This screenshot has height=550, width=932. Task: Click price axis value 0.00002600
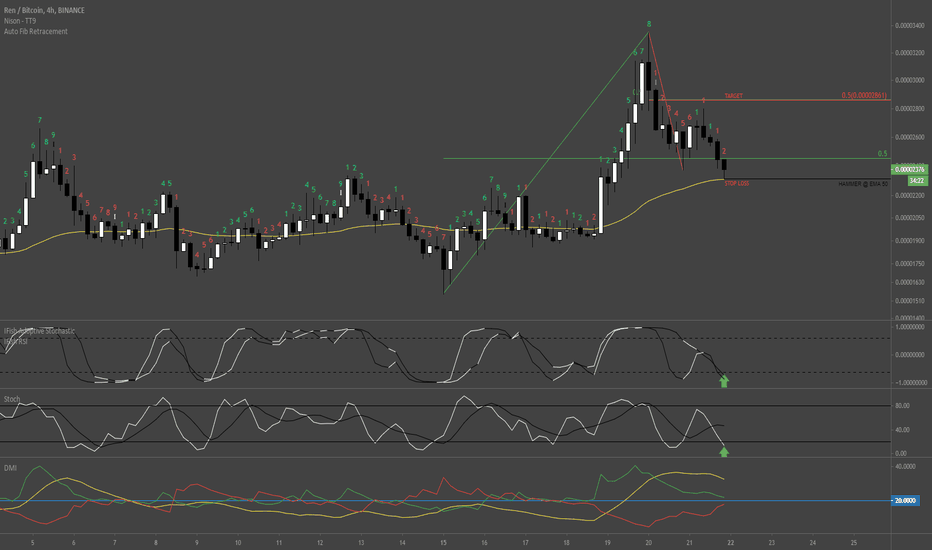point(910,137)
